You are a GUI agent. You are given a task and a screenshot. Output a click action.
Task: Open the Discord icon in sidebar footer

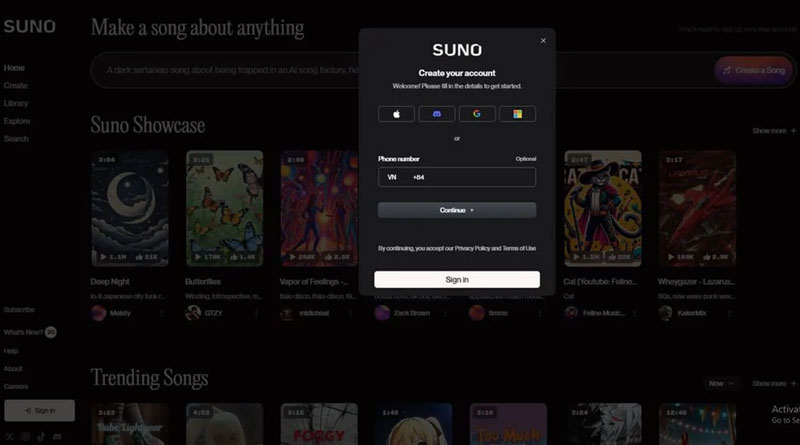pyautogui.click(x=57, y=437)
